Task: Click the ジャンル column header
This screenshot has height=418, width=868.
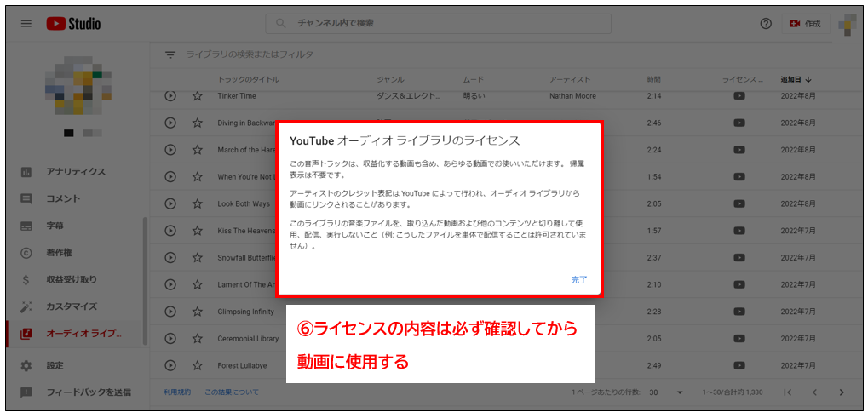Action: coord(390,80)
